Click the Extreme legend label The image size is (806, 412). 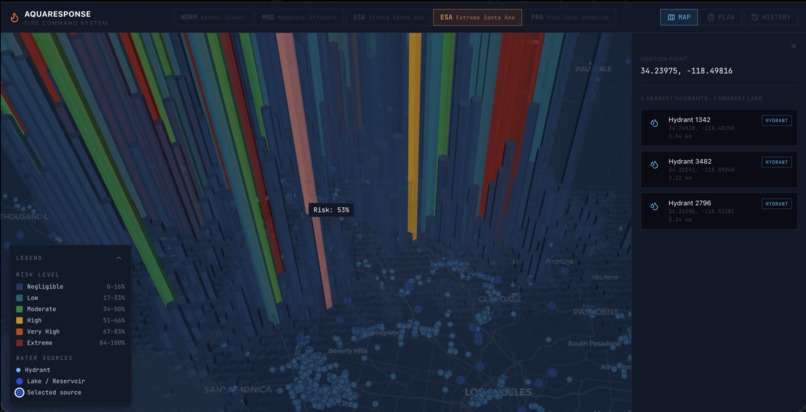coord(40,343)
